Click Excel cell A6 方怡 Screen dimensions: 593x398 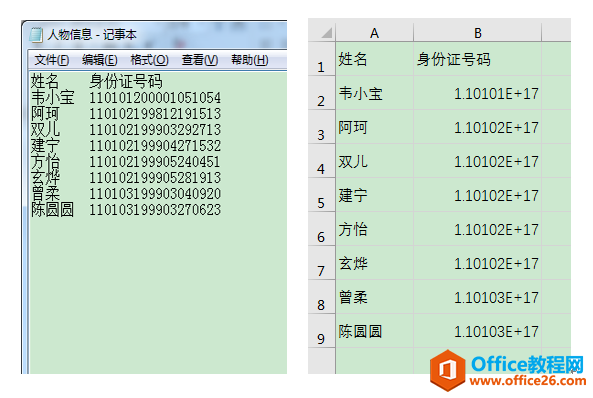click(374, 229)
